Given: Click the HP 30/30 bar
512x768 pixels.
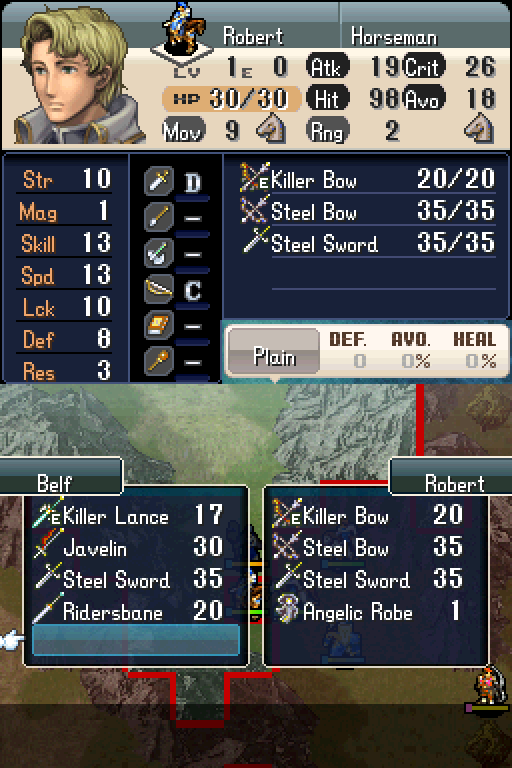Looking at the screenshot, I should click(x=231, y=99).
